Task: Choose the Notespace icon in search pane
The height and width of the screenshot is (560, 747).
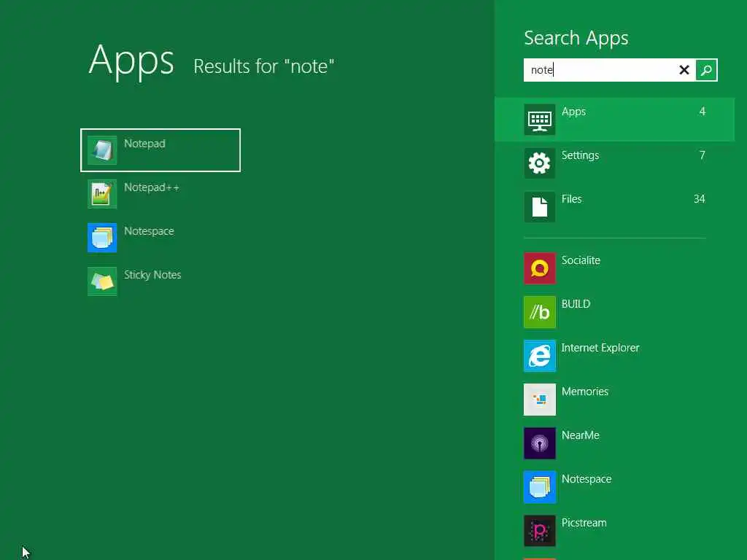Action: [x=539, y=487]
